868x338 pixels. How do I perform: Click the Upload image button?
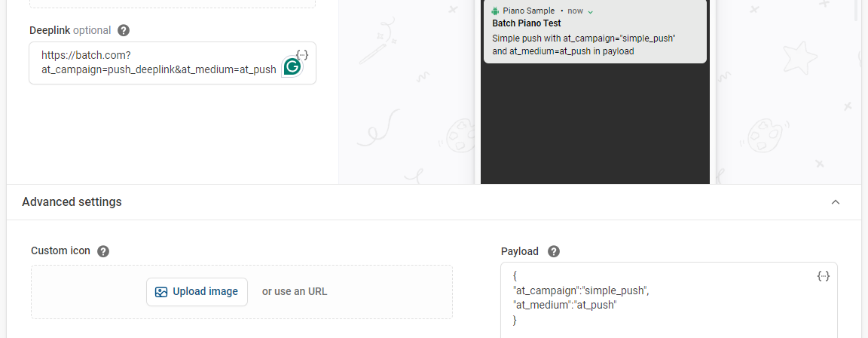pyautogui.click(x=197, y=292)
